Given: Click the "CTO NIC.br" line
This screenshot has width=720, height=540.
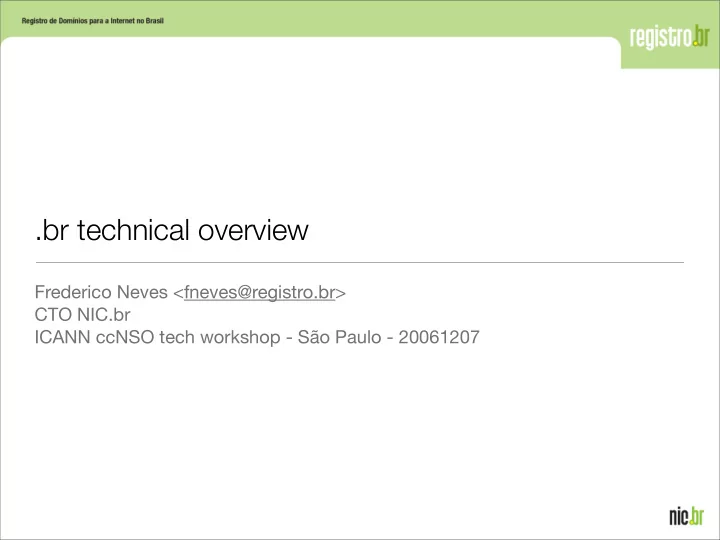Looking at the screenshot, I should pyautogui.click(x=83, y=315).
